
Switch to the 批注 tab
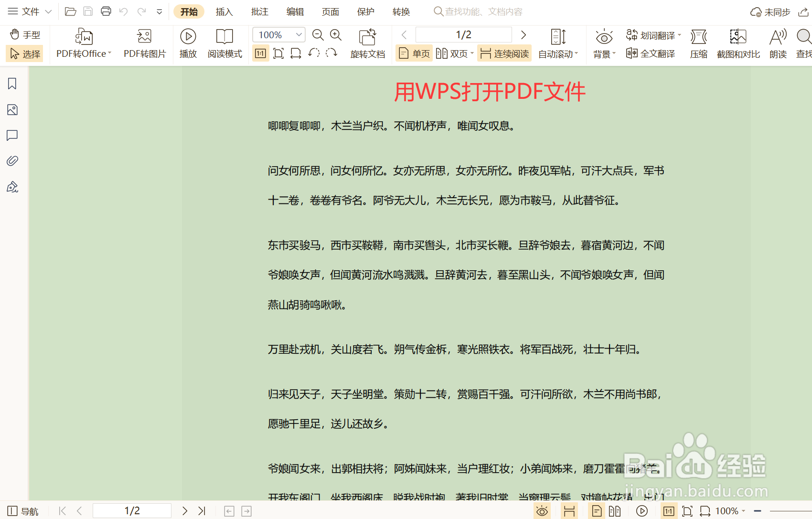click(260, 11)
